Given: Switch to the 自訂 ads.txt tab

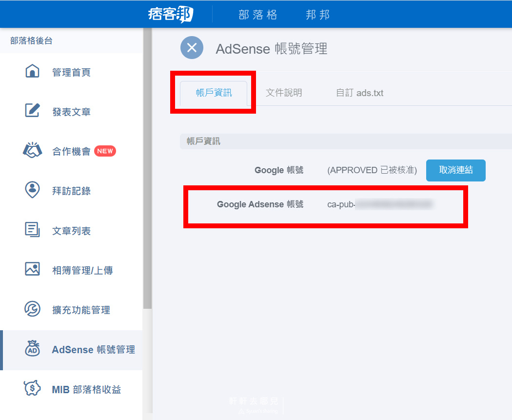Looking at the screenshot, I should pos(359,93).
